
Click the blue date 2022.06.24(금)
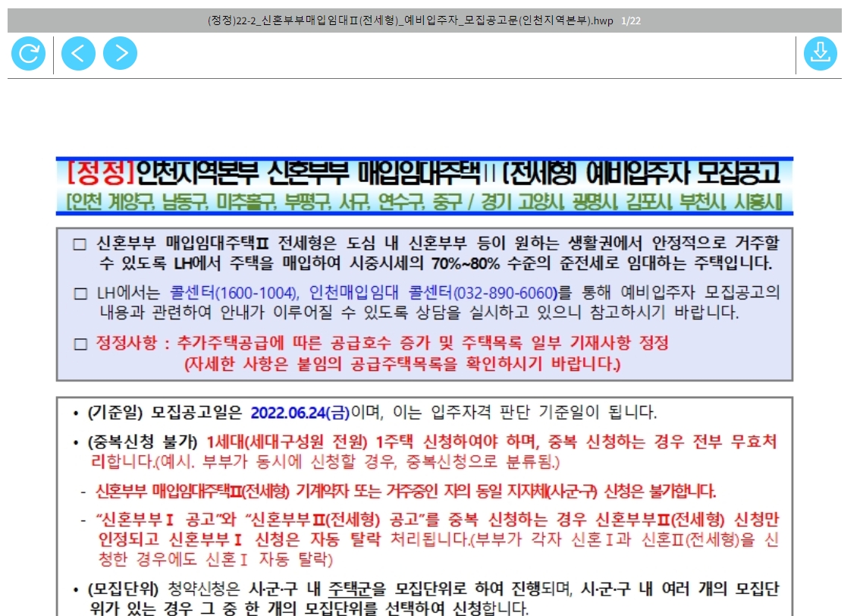click(x=300, y=413)
